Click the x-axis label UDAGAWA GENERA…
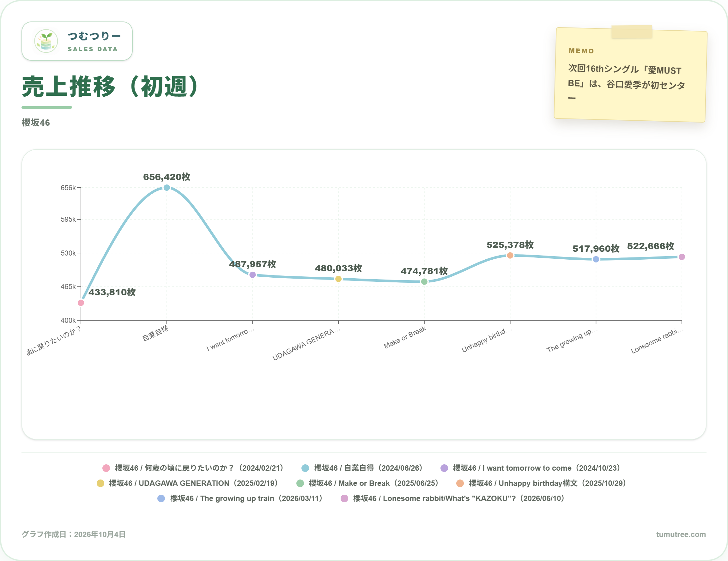Screen dimensions: 728x561 [306, 343]
